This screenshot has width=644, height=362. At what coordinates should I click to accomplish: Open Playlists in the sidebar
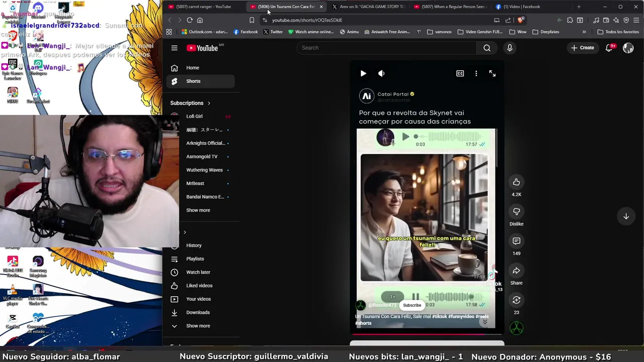[x=200, y=259]
